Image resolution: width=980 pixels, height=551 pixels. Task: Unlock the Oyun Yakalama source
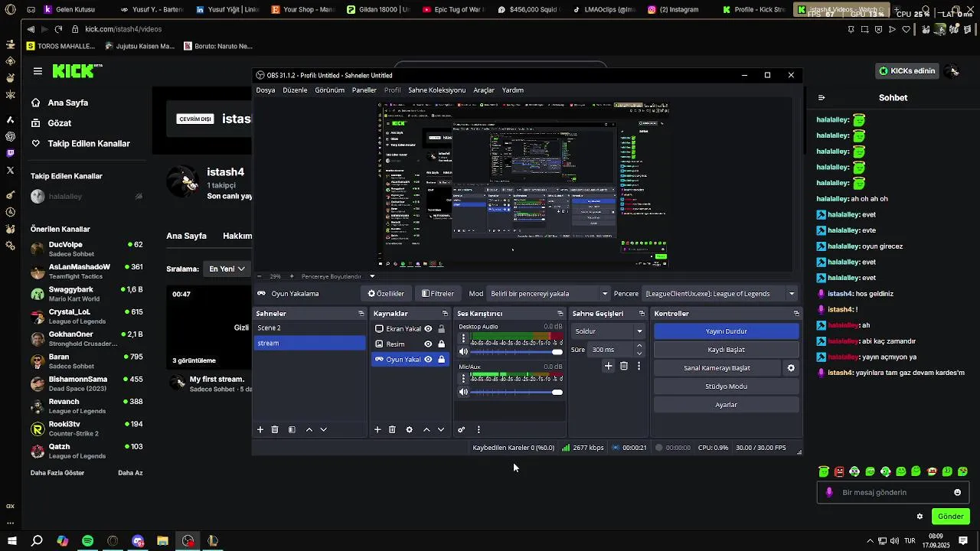[442, 360]
